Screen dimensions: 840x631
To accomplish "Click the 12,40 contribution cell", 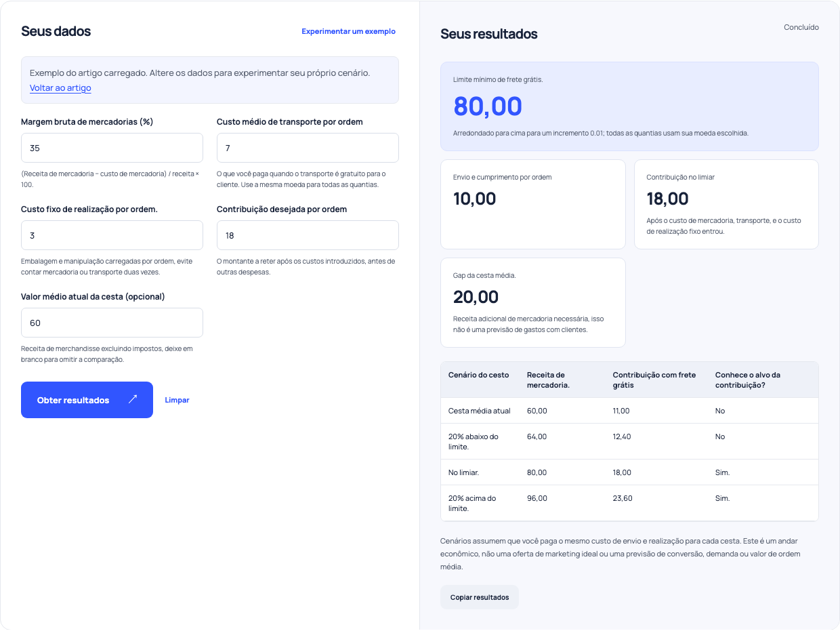I will point(622,436).
